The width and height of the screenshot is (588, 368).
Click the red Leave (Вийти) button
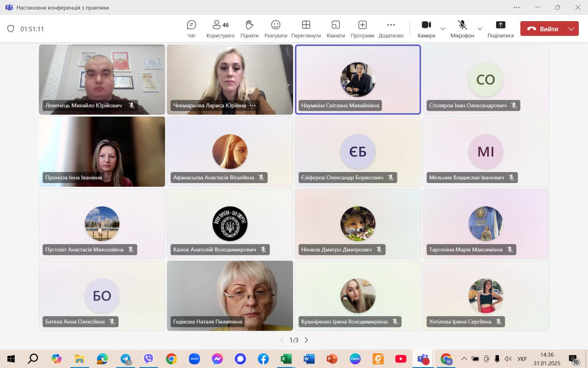point(543,29)
